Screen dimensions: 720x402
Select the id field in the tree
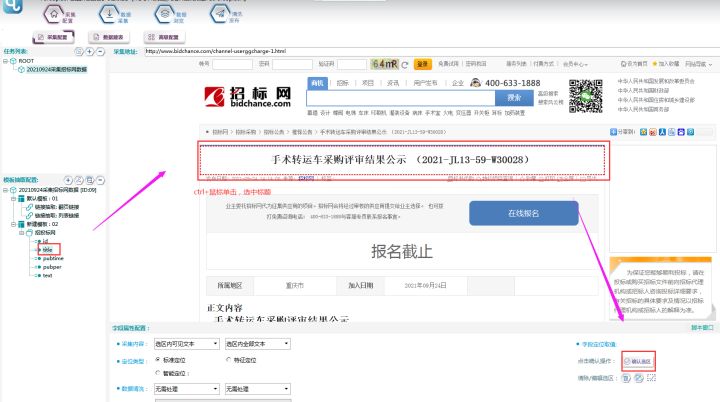coord(45,241)
